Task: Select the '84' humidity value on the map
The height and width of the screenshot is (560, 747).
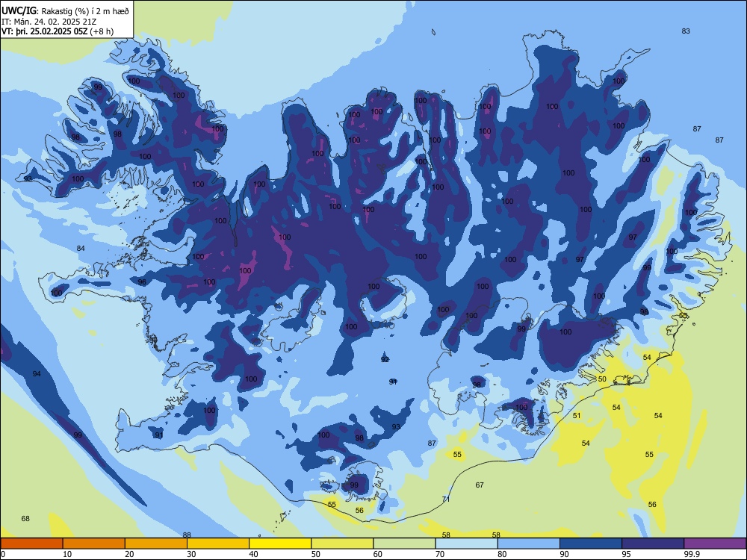Action: point(81,248)
